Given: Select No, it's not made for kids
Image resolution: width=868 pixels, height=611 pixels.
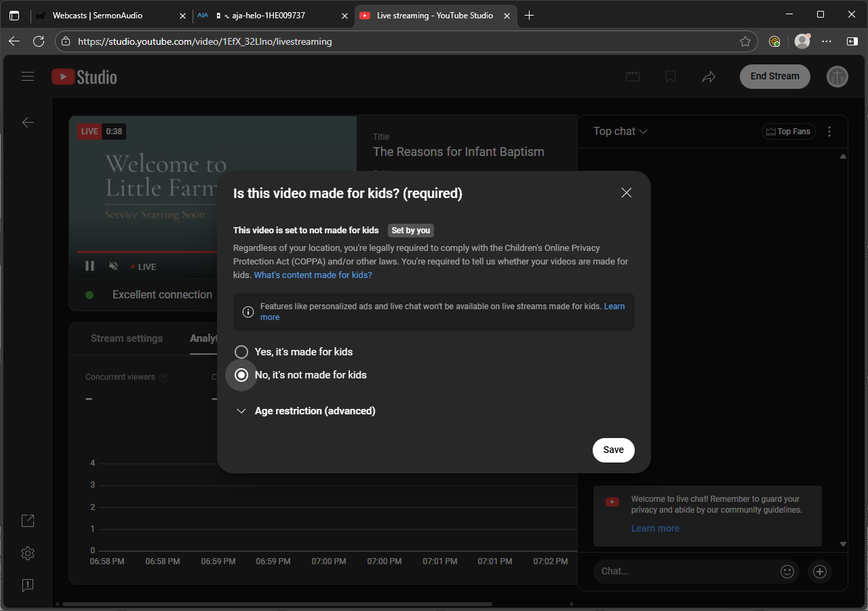Looking at the screenshot, I should point(241,375).
